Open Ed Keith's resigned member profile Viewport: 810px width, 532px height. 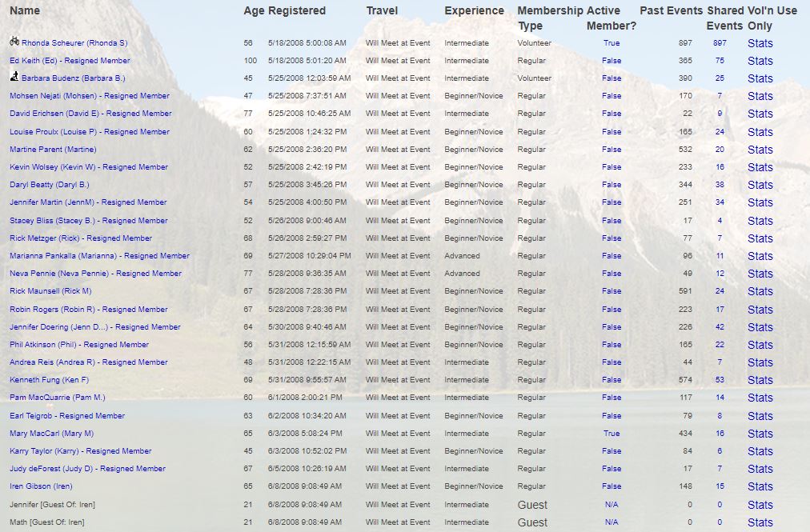point(70,61)
